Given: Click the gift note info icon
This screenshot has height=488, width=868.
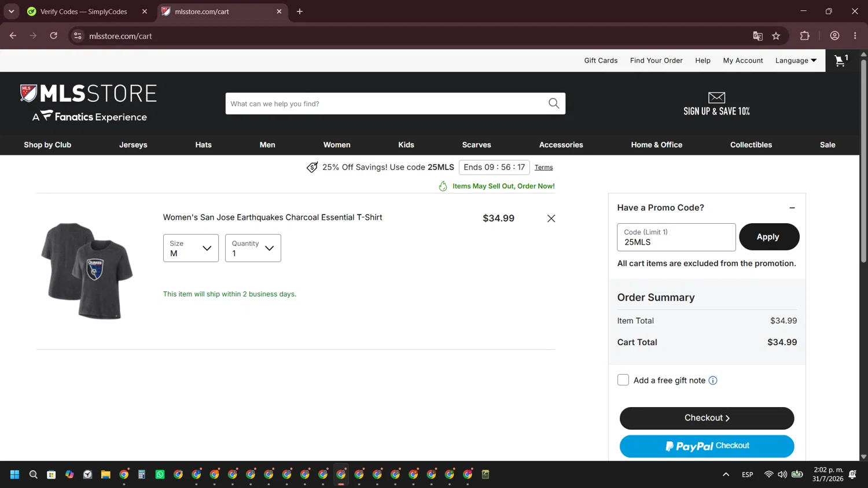Looking at the screenshot, I should click(713, 380).
